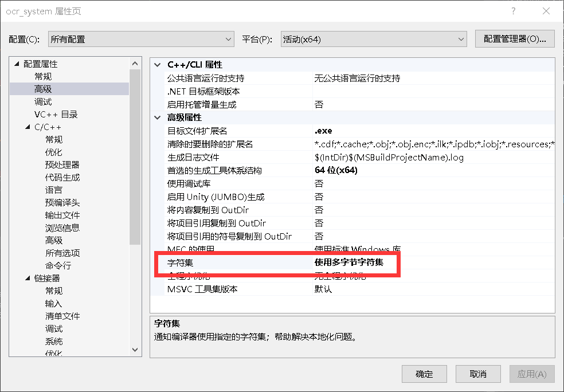
Task: Open the 平台 (platform) dropdown
Action: coord(461,38)
